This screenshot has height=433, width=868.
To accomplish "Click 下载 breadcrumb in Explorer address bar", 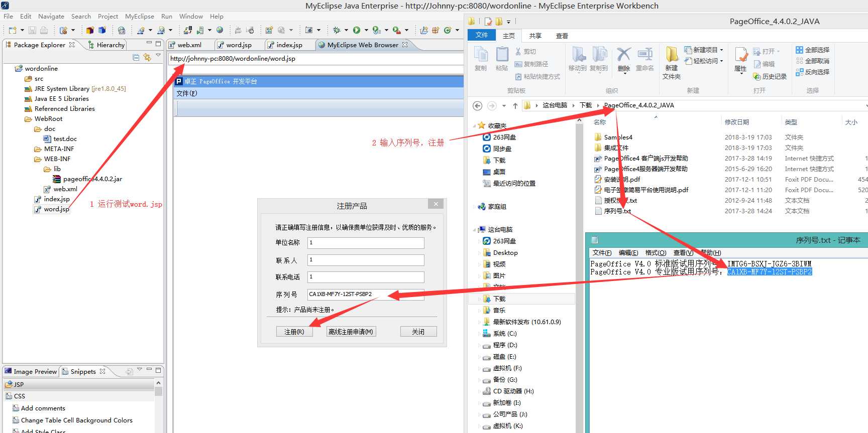I will [586, 105].
